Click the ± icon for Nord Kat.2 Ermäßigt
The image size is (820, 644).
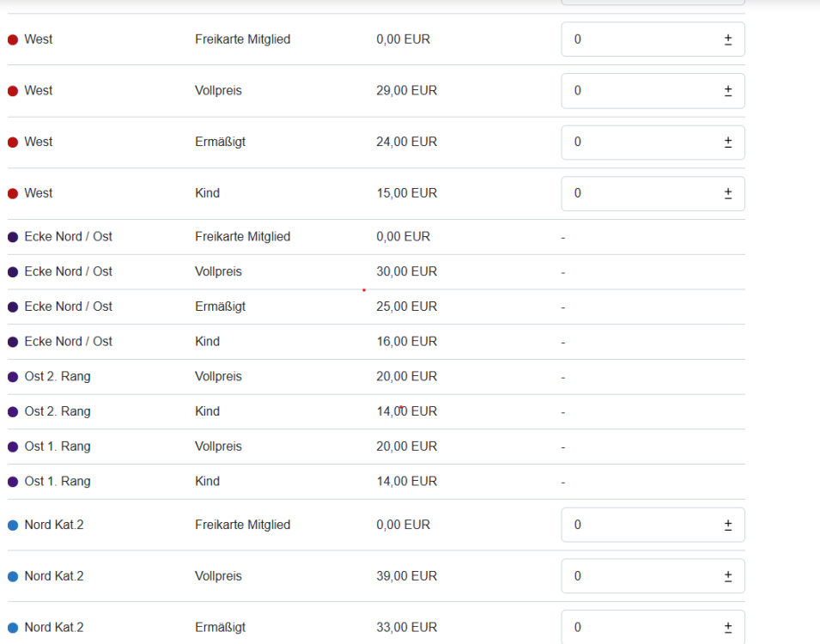[728, 628]
